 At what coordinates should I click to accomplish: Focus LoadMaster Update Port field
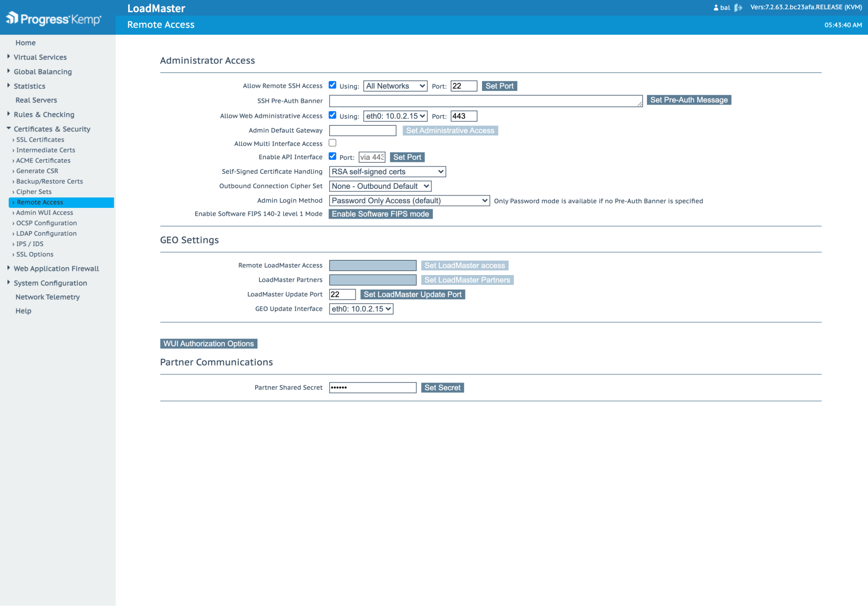click(x=342, y=295)
